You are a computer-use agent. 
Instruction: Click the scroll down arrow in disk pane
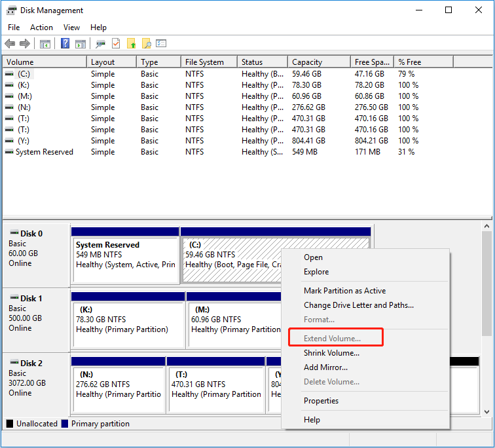pyautogui.click(x=486, y=411)
